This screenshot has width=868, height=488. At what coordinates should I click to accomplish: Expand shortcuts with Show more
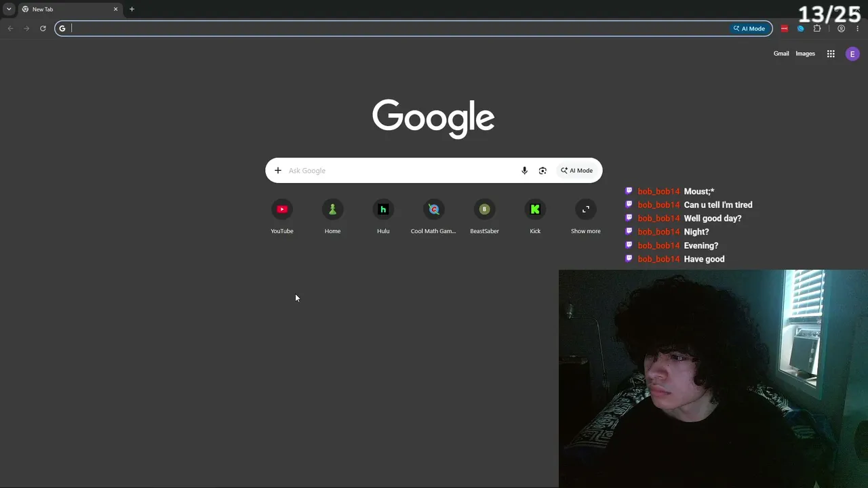pyautogui.click(x=586, y=217)
